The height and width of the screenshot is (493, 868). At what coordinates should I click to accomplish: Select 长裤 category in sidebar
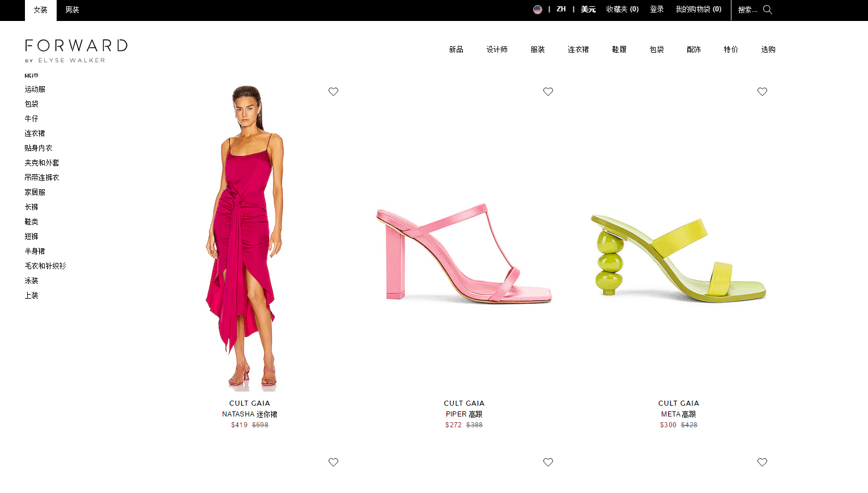point(32,207)
